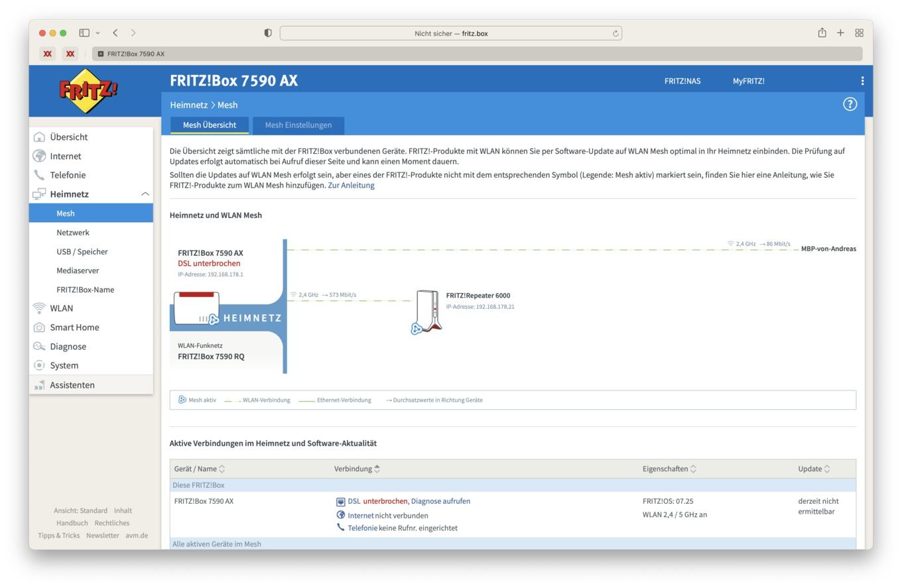
Task: Go back with Safari back arrow
Action: tap(115, 32)
